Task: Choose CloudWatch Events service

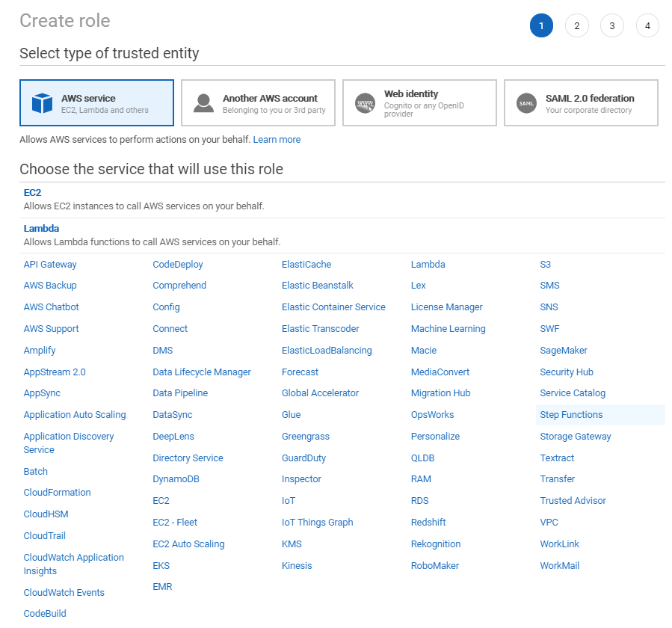Action: click(x=64, y=592)
